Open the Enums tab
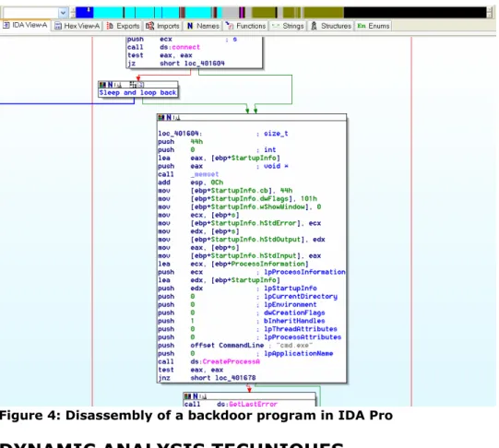 (374, 26)
